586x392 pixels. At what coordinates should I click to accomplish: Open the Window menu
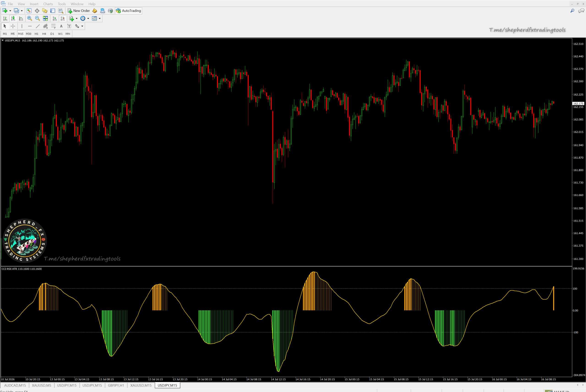[77, 4]
